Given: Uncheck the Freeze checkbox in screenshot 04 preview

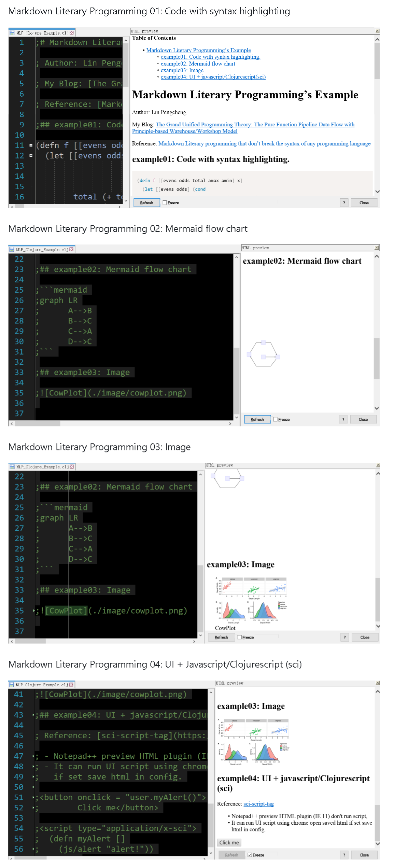Looking at the screenshot, I should 250,855.
